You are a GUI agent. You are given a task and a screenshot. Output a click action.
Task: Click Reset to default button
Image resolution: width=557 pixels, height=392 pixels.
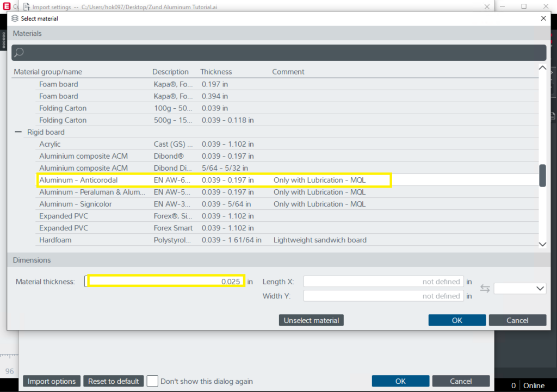coord(114,381)
